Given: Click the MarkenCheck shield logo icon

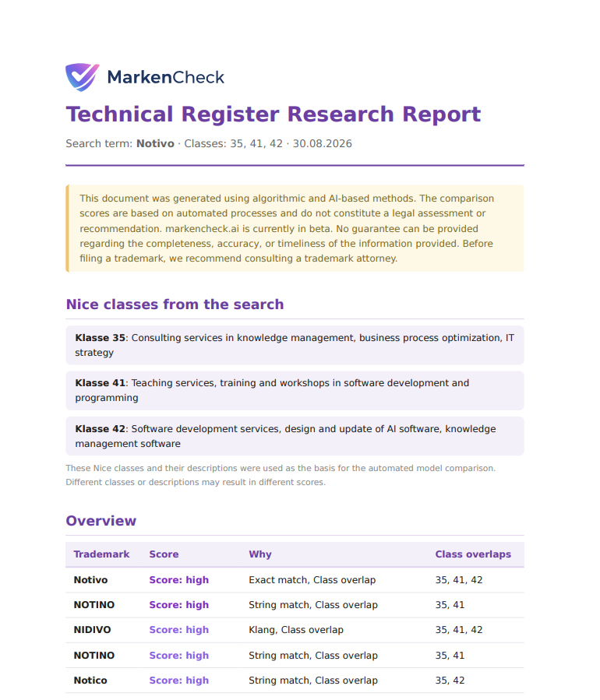Looking at the screenshot, I should click(x=82, y=77).
